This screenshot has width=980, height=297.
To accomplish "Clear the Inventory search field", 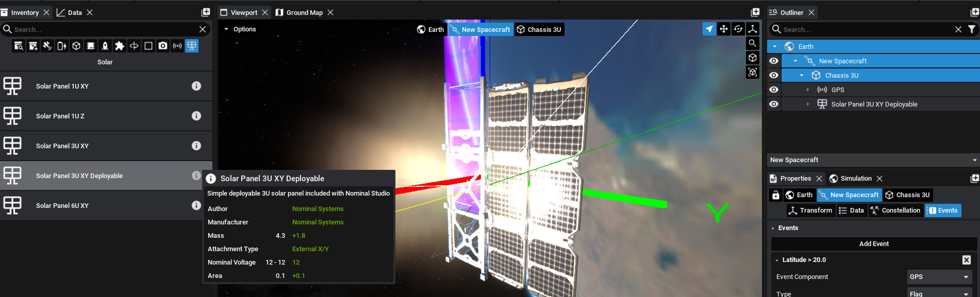I will 203,29.
